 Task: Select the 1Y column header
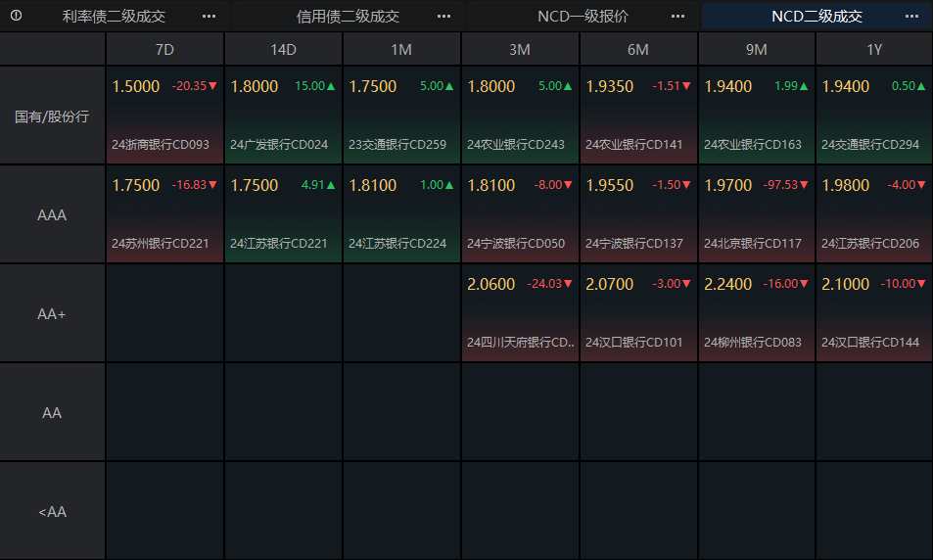click(874, 49)
